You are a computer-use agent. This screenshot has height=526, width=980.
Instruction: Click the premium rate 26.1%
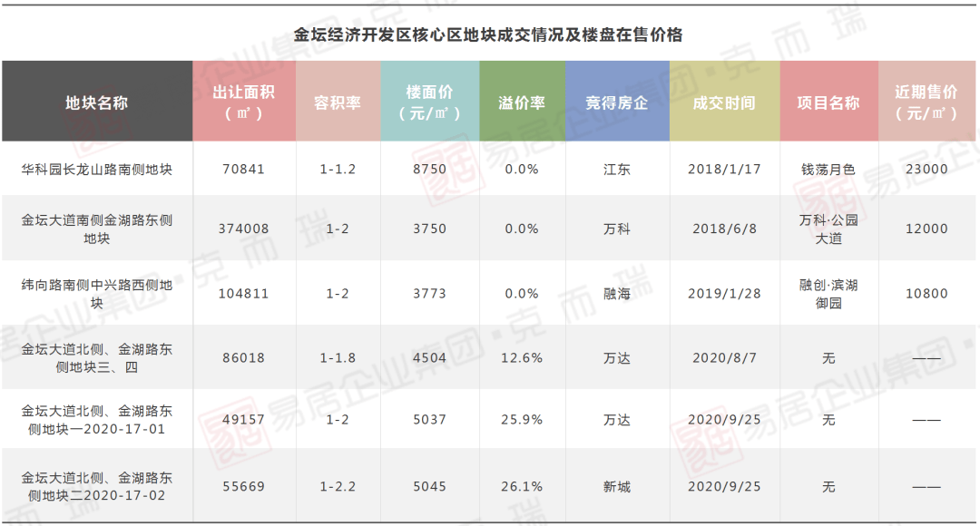pos(522,487)
